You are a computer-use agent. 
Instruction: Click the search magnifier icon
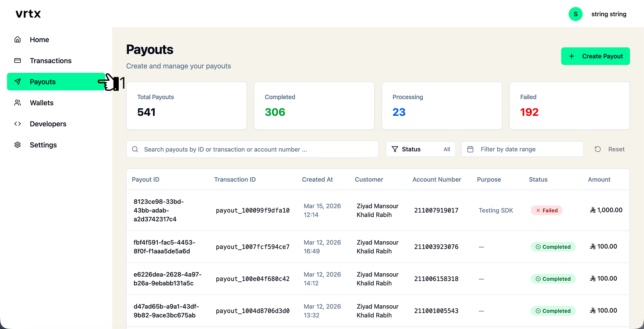click(135, 149)
